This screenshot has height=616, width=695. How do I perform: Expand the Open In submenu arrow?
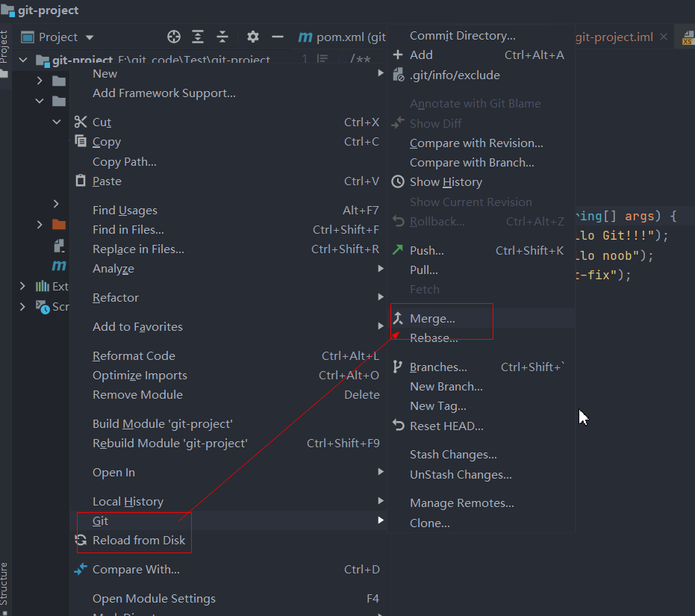[x=380, y=472]
